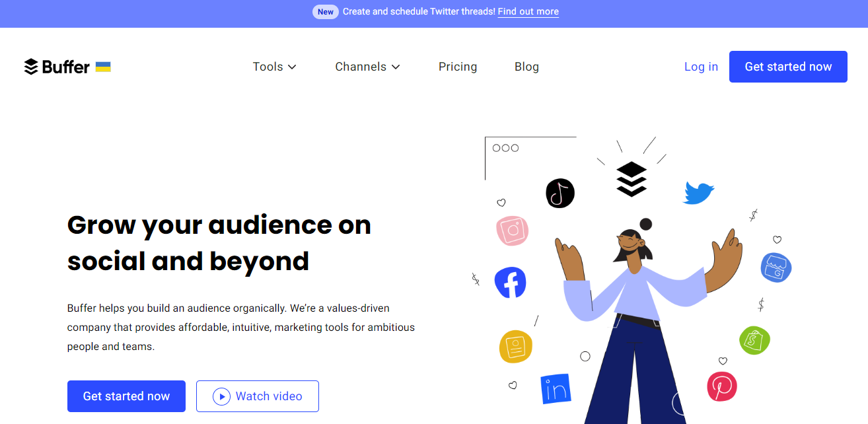Click the blue Facebook icon
This screenshot has height=424, width=868.
click(x=511, y=283)
